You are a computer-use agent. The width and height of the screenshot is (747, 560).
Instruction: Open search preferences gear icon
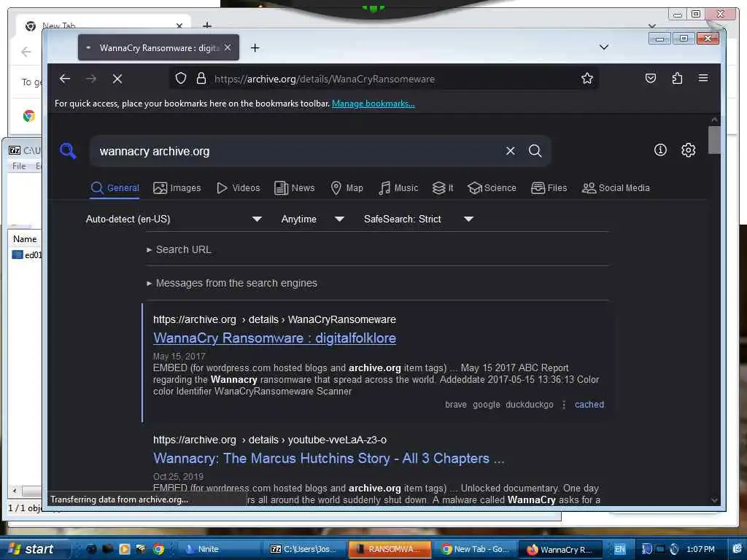tap(688, 150)
